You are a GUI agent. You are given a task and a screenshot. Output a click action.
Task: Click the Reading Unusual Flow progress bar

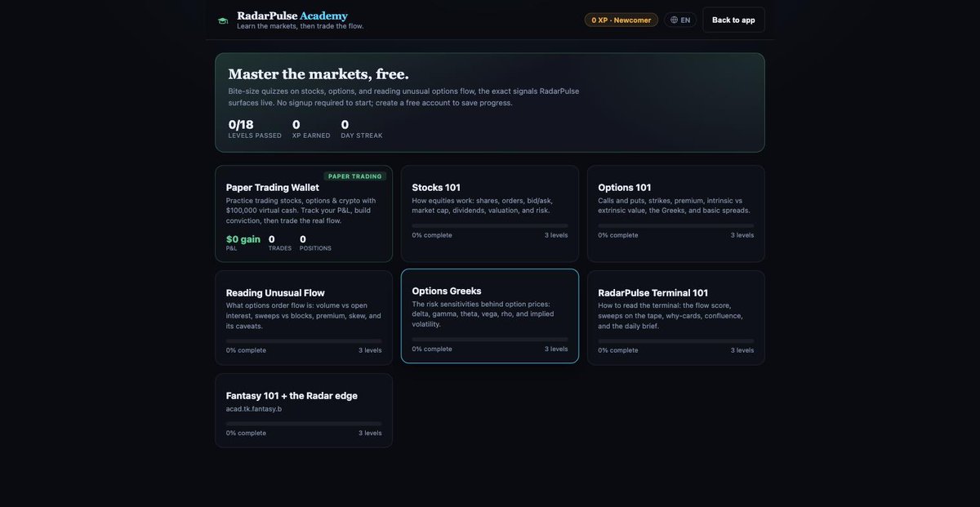pyautogui.click(x=304, y=340)
